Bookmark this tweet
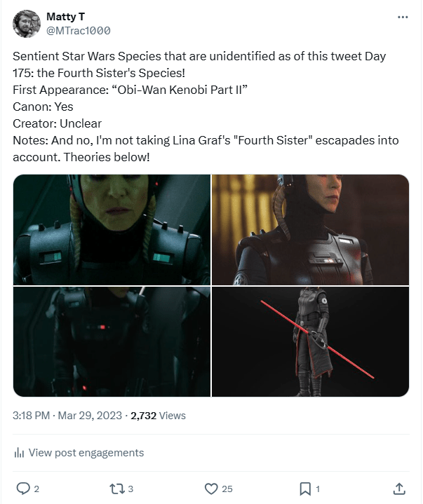Screen dimensions: 423x504 click(x=305, y=489)
